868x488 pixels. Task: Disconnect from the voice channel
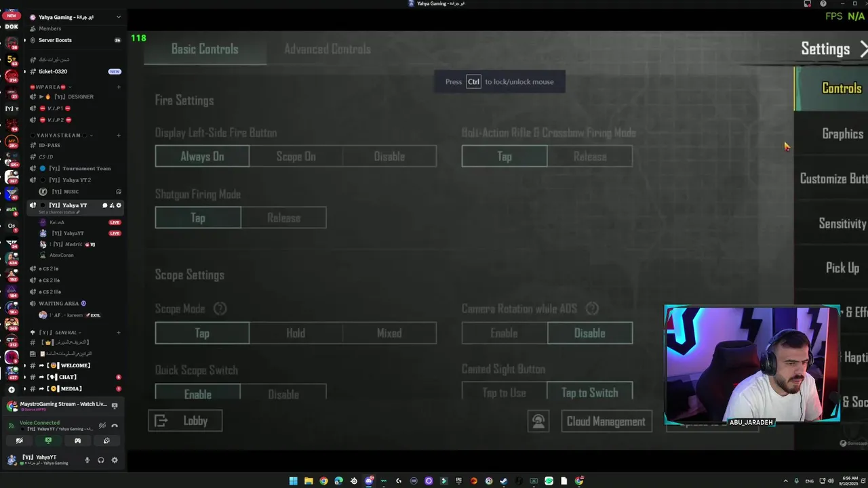tap(114, 426)
